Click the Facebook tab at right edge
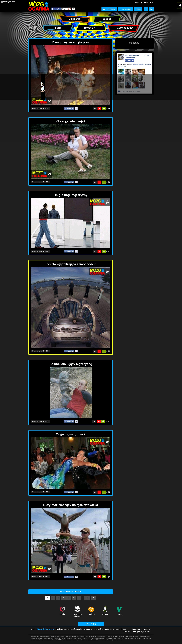The width and height of the screenshot is (182, 644). (x=179, y=5)
